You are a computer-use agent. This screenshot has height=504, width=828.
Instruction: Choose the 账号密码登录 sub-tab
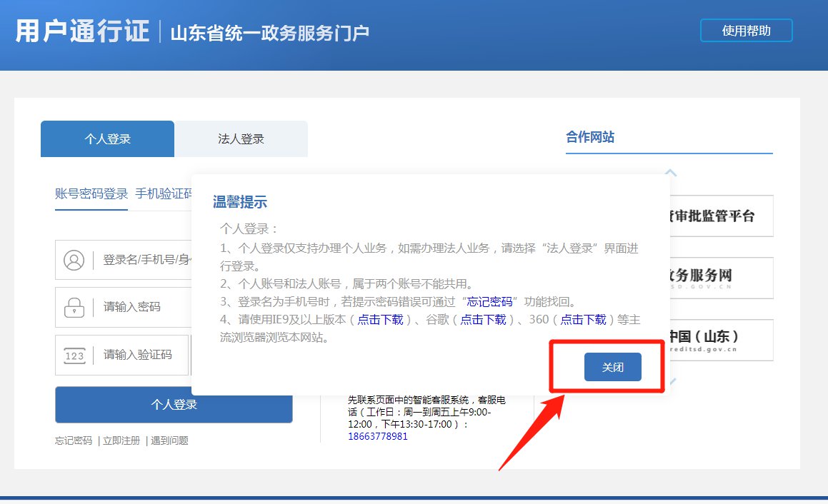pyautogui.click(x=91, y=193)
